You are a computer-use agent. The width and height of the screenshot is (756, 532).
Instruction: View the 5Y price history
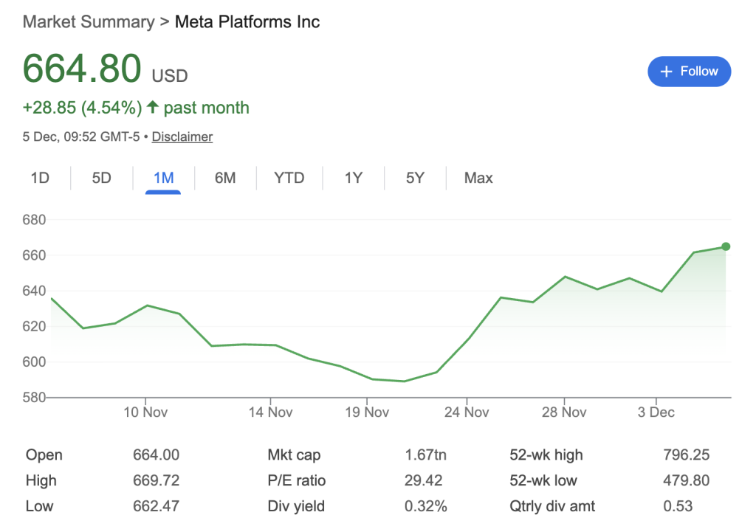tap(415, 178)
